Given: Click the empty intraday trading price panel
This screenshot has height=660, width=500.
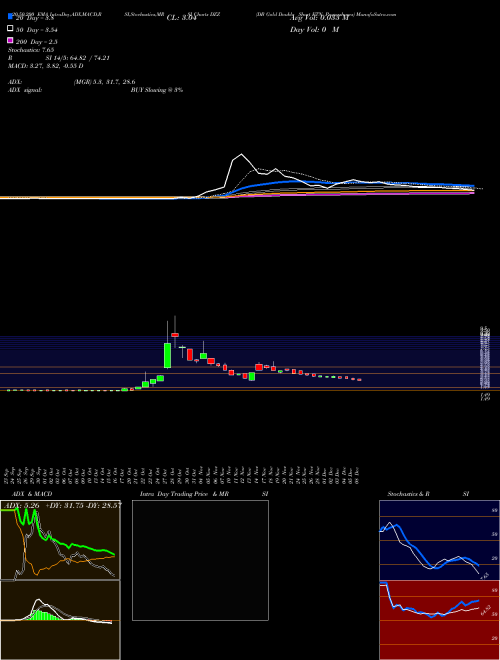Looking at the screenshot, I should (200, 560).
